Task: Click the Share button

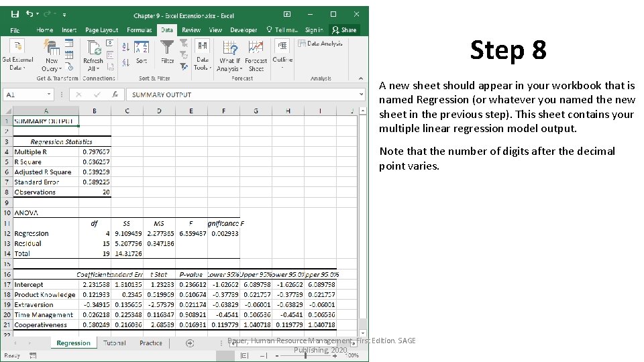Action: pyautogui.click(x=344, y=29)
